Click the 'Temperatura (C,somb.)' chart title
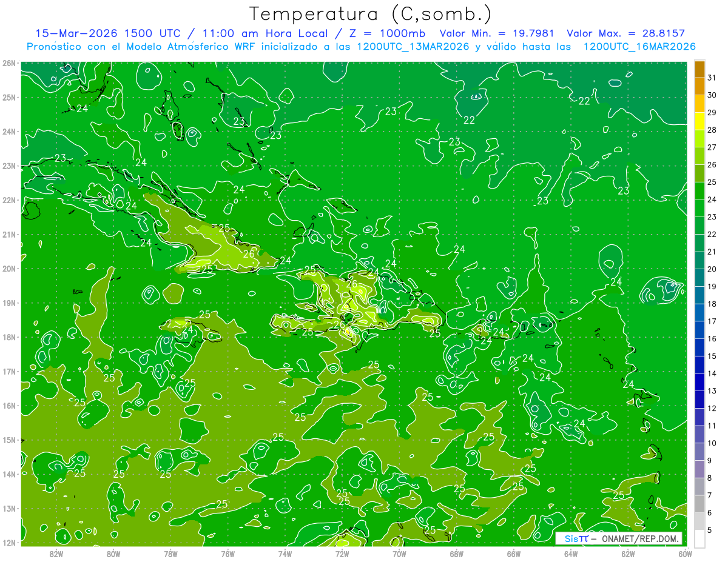This screenshot has width=728, height=562. click(x=371, y=13)
